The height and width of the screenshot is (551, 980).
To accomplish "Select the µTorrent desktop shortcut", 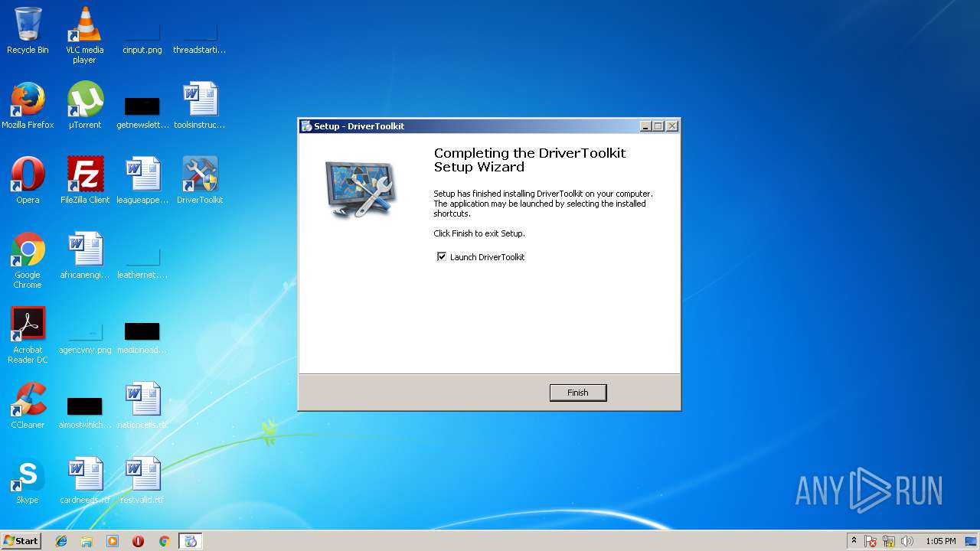I will click(85, 106).
